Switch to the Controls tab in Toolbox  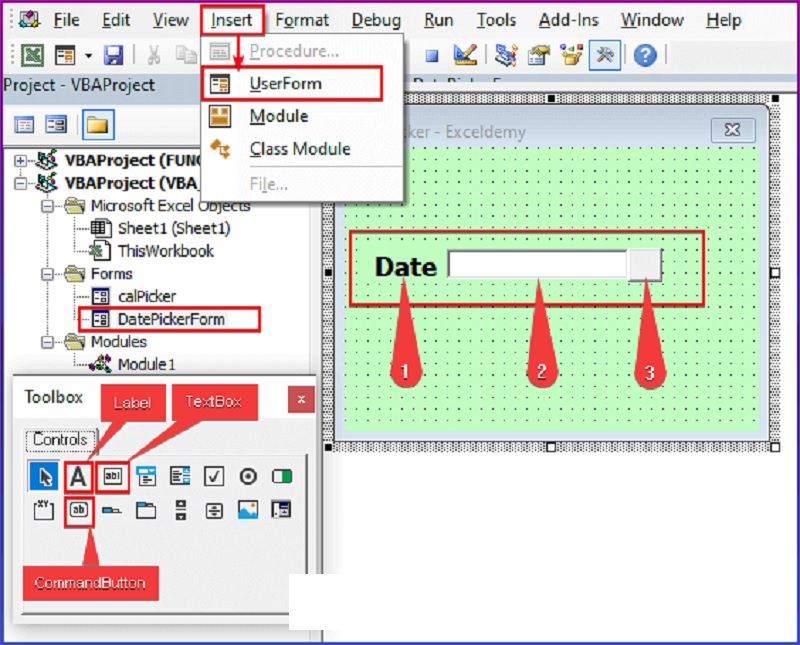coord(60,439)
